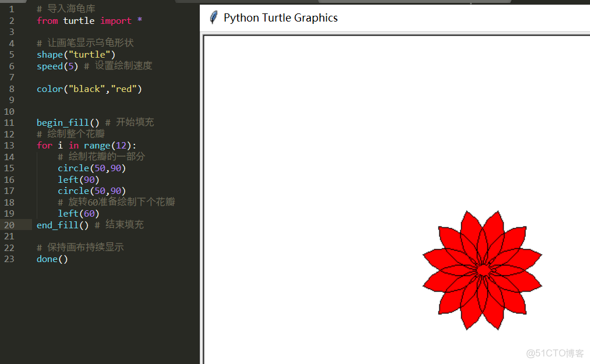This screenshot has height=364, width=590.
Task: Click the red flower drawing on canvas
Action: tap(482, 270)
